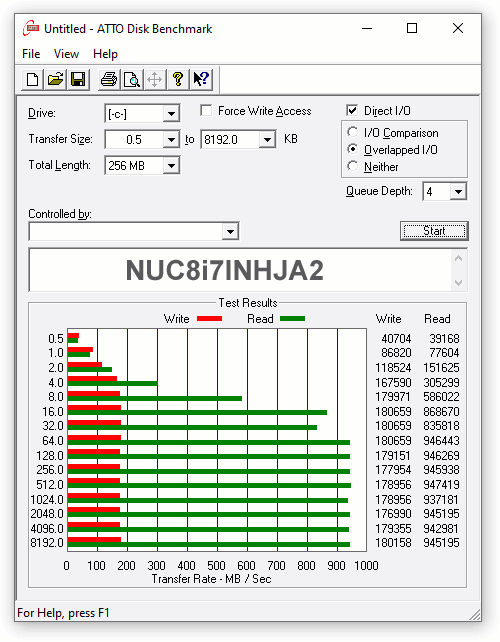Click the Start benchmark button
Image resolution: width=500 pixels, height=642 pixels.
(434, 231)
